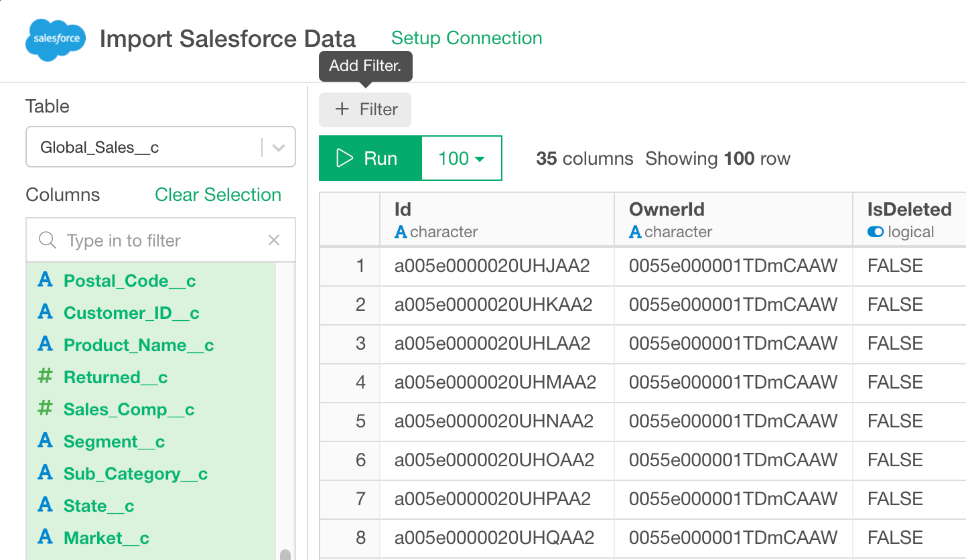The width and height of the screenshot is (966, 560).
Task: Click OwnerId value in row 4
Action: click(x=734, y=382)
